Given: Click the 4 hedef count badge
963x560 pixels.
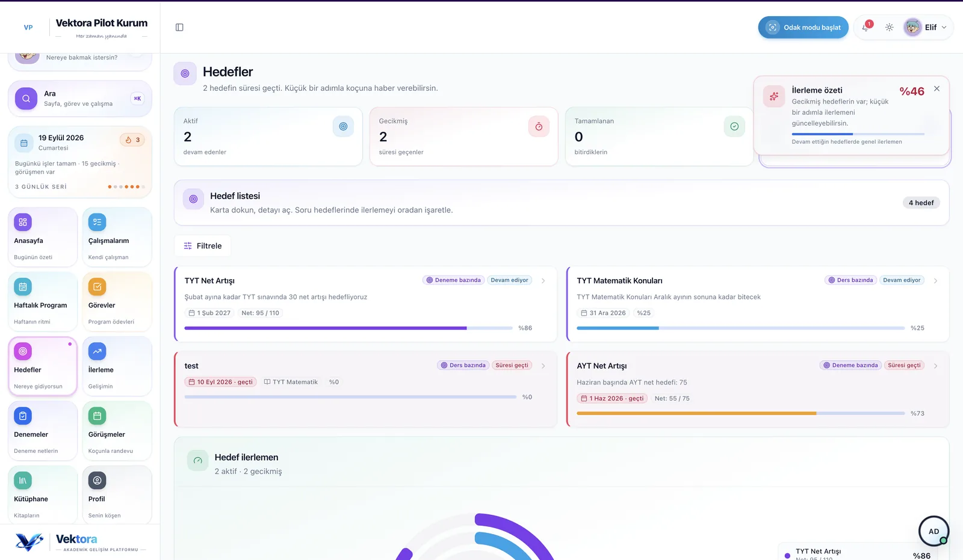Looking at the screenshot, I should [921, 203].
